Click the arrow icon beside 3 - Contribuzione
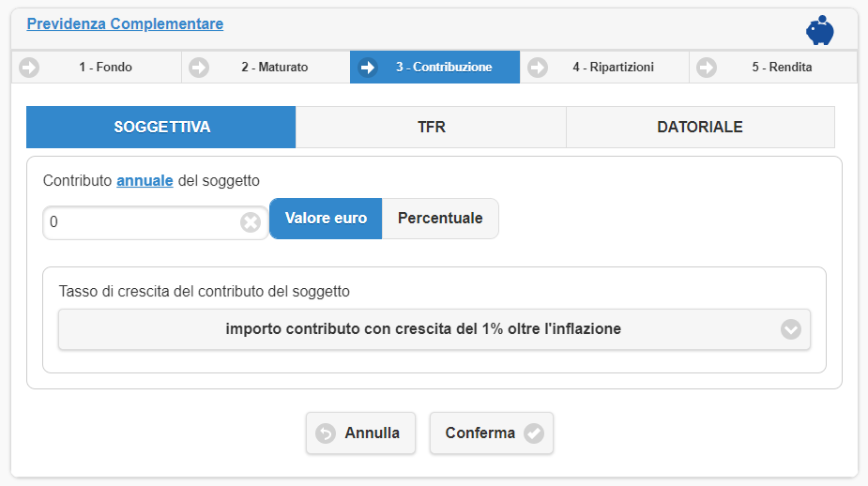 [x=368, y=68]
